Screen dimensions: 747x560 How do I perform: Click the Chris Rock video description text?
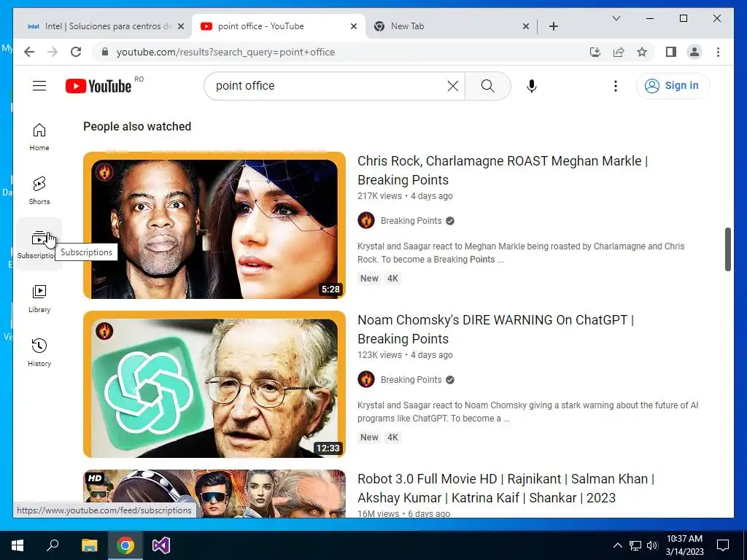coord(521,253)
